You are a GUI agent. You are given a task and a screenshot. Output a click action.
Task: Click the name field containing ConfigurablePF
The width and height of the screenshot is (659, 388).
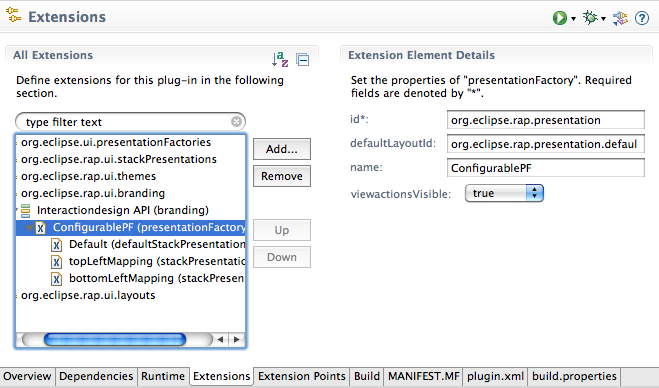(x=546, y=168)
